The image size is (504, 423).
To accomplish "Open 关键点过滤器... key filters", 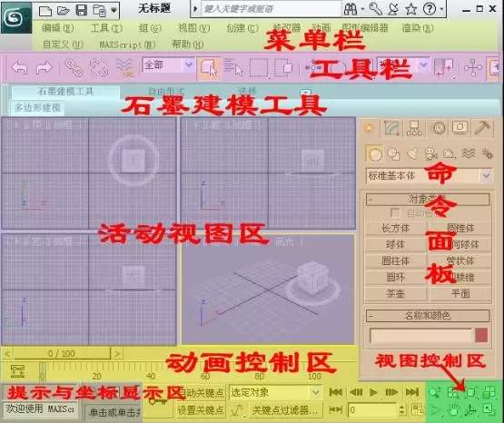I will pos(285,409).
